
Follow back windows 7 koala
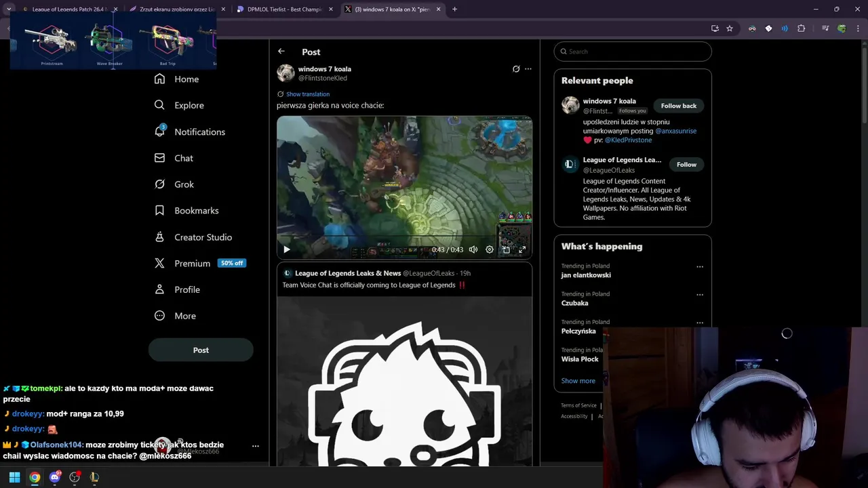click(679, 106)
